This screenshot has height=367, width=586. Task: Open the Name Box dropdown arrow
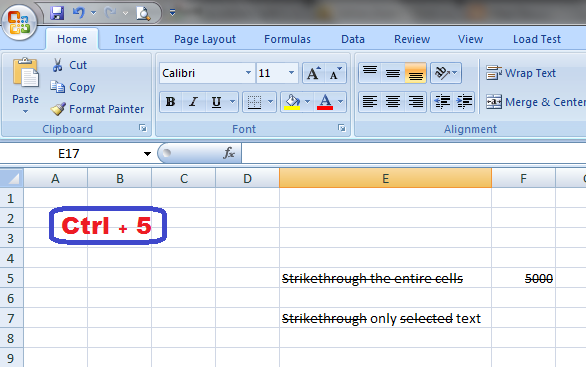point(147,154)
